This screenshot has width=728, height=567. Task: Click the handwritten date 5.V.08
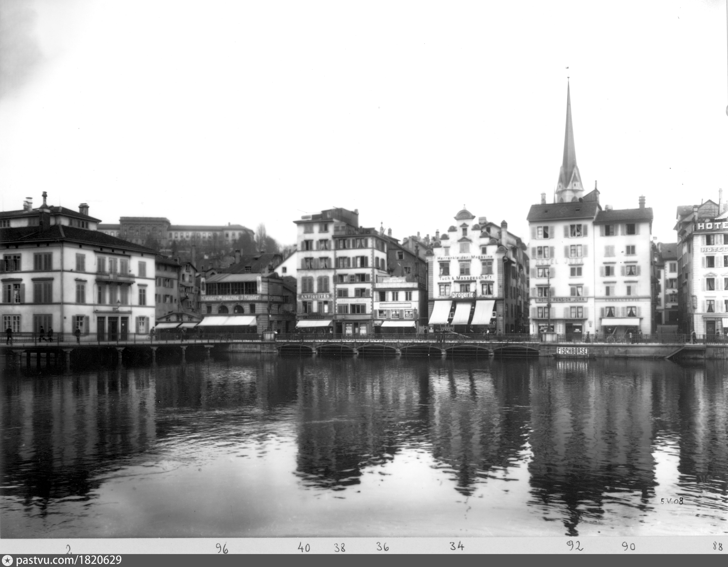[x=672, y=501]
